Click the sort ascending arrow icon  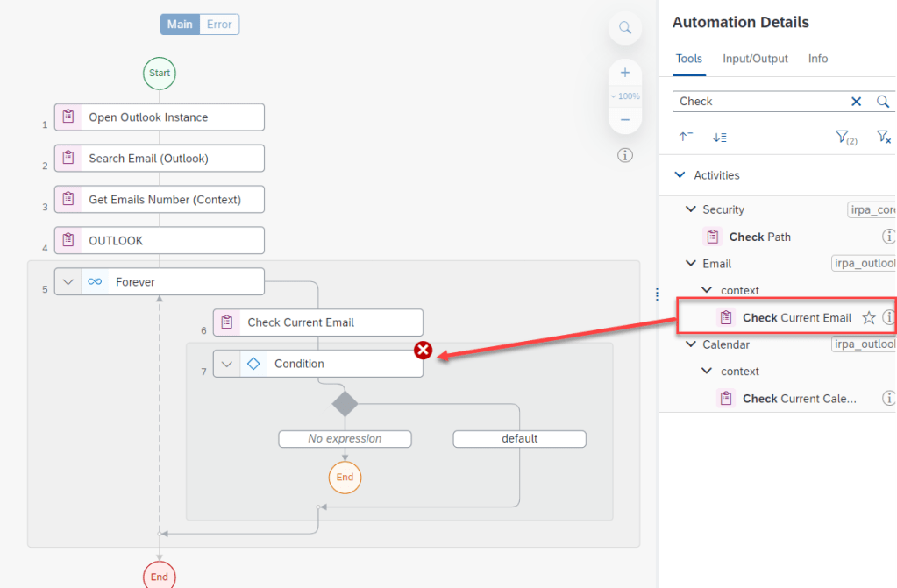tap(686, 137)
